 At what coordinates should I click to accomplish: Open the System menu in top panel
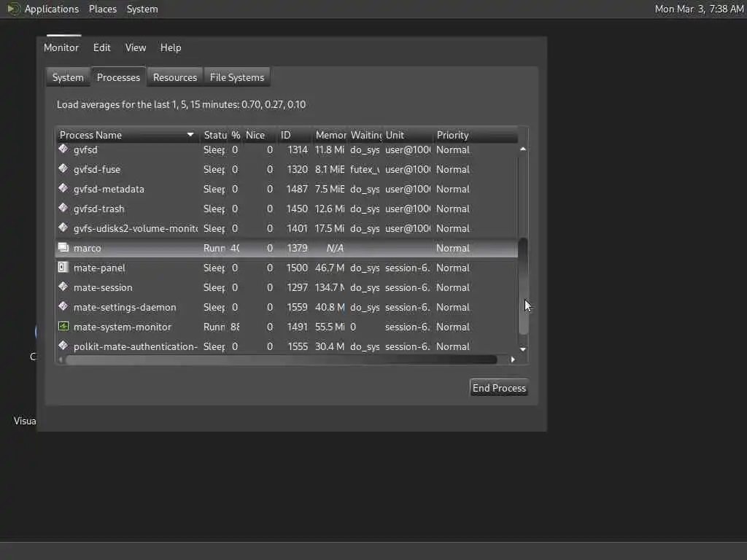[x=142, y=9]
